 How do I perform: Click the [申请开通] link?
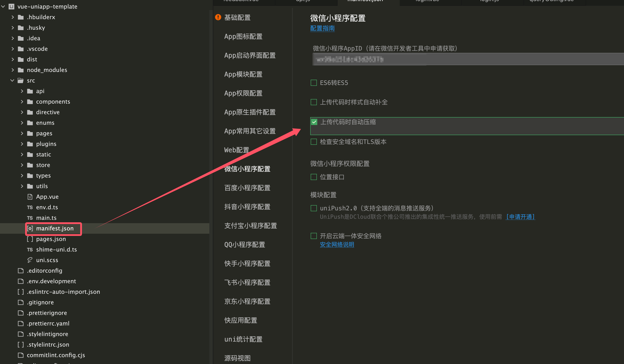point(520,217)
